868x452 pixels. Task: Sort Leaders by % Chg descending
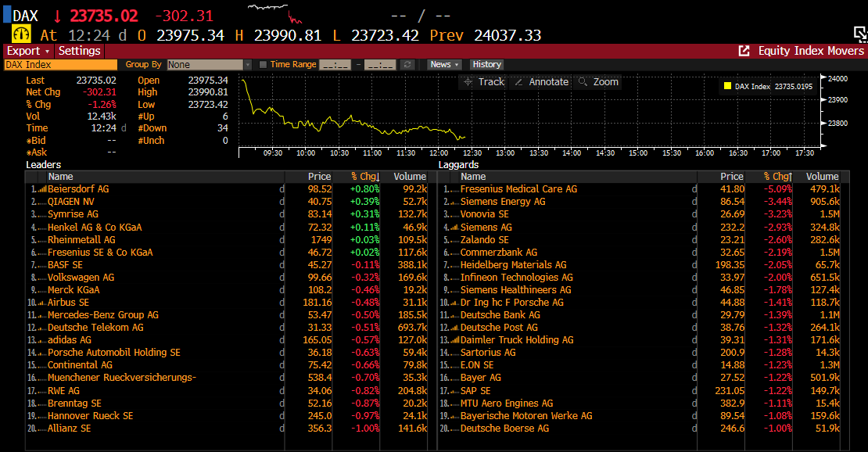365,177
